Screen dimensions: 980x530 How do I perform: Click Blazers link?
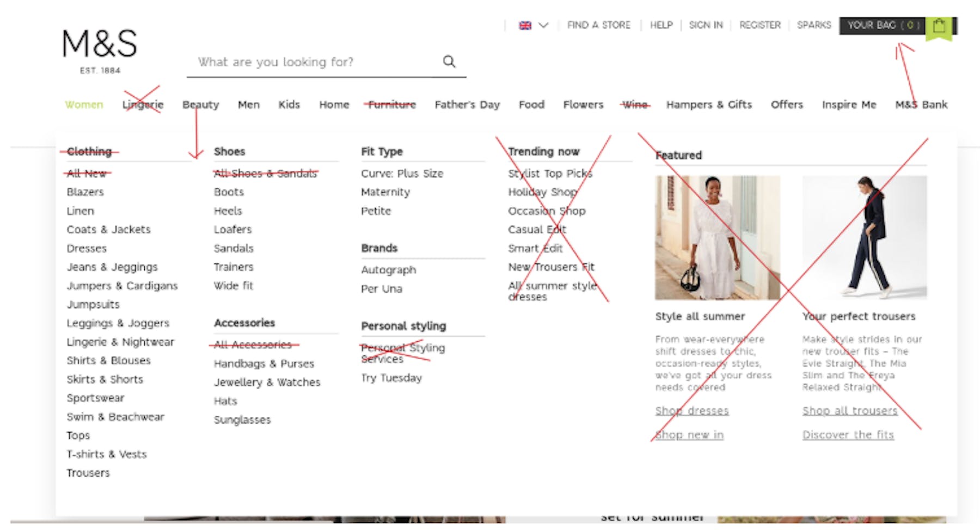pos(85,192)
